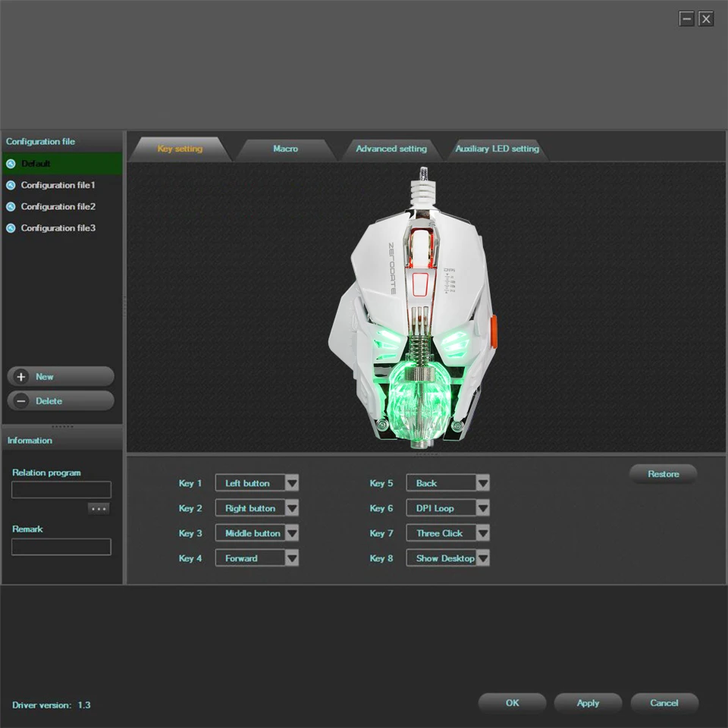This screenshot has height=728, width=728.
Task: Click the Apply button
Action: coord(588,703)
